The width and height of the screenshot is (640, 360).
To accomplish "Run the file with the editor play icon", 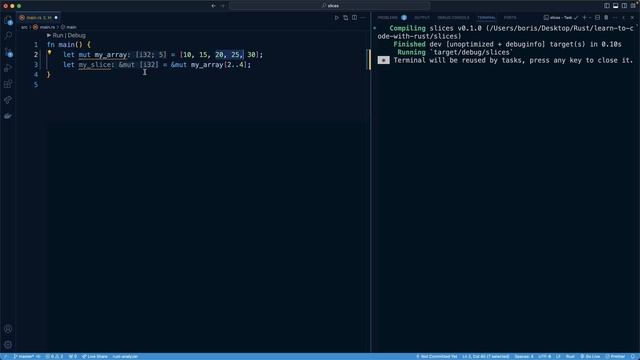I will click(x=337, y=18).
